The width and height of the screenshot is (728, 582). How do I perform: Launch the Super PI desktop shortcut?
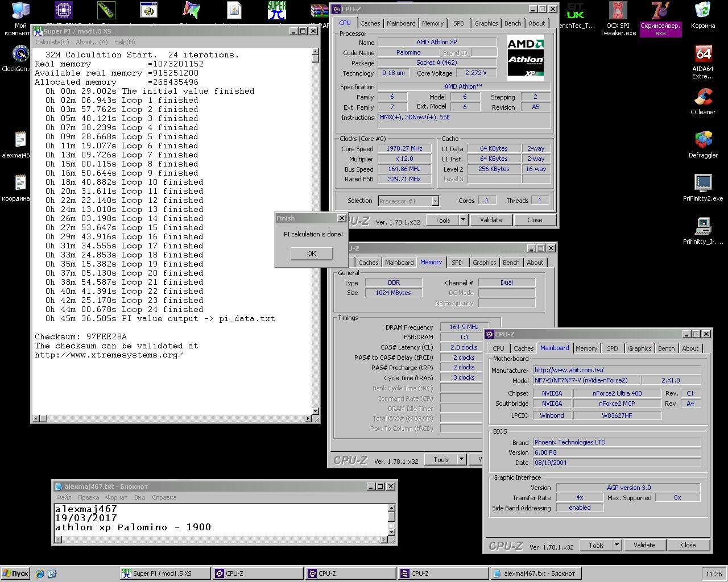point(277,11)
